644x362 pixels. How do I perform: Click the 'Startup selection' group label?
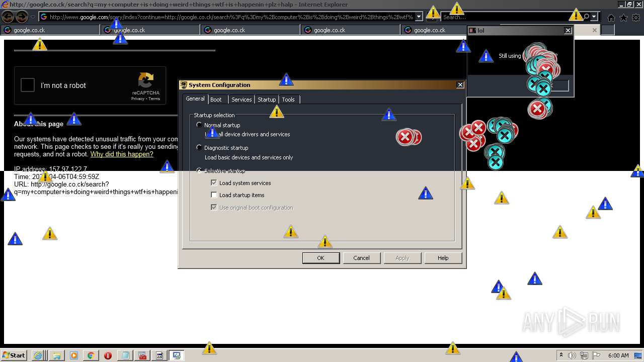coord(214,115)
